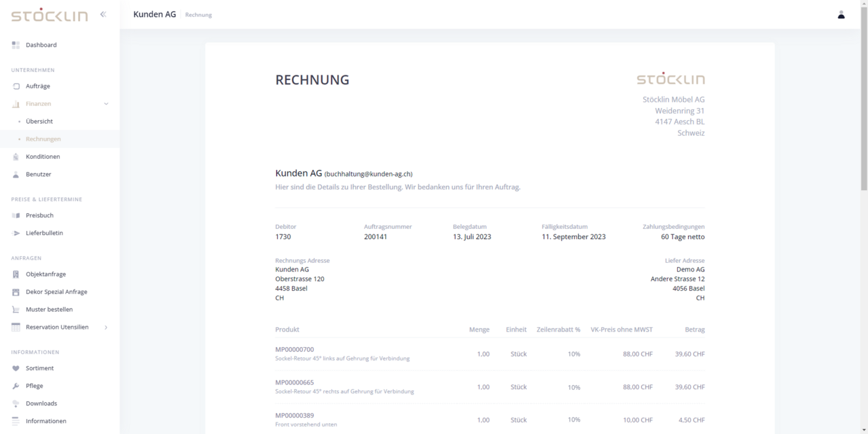The height and width of the screenshot is (434, 868).
Task: Click the Preisbuch book icon
Action: tap(16, 215)
